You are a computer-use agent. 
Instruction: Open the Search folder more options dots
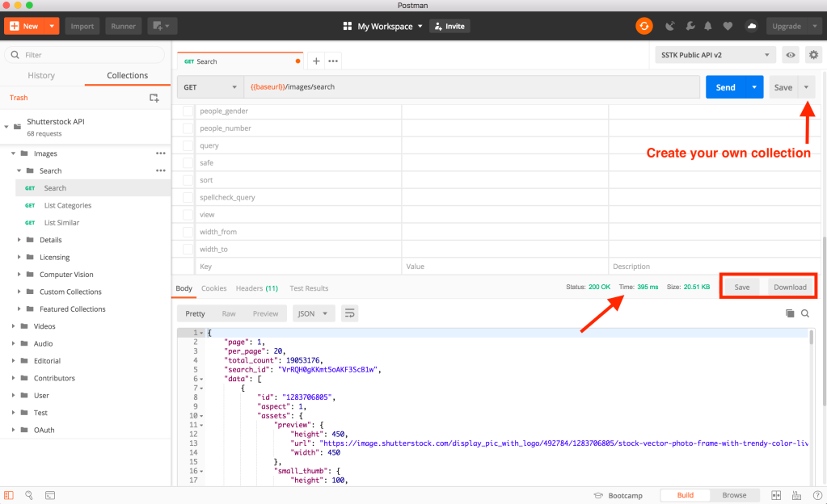(161, 170)
